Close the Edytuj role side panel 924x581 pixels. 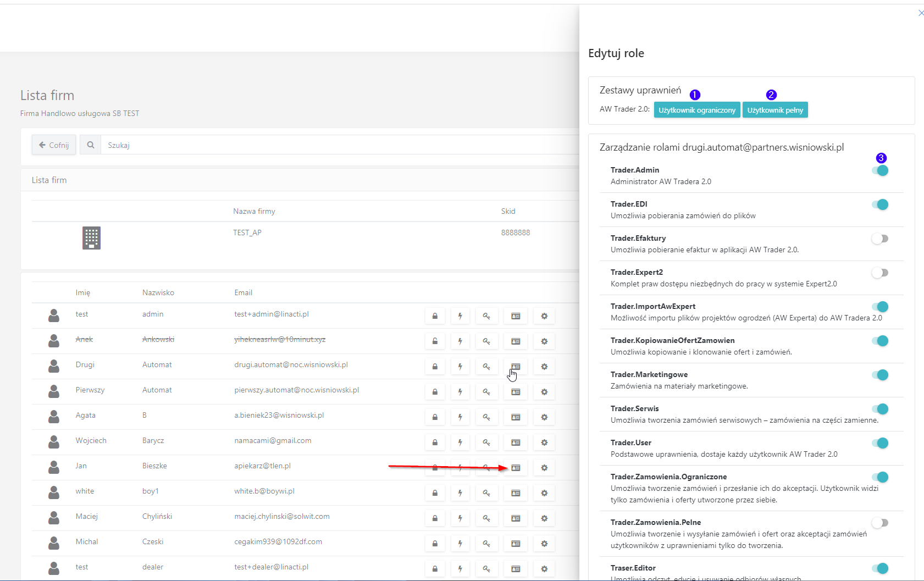[921, 13]
